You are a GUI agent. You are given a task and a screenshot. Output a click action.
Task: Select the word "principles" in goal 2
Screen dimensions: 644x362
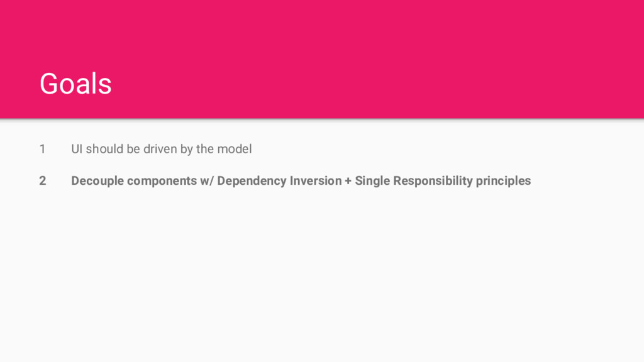pos(503,181)
